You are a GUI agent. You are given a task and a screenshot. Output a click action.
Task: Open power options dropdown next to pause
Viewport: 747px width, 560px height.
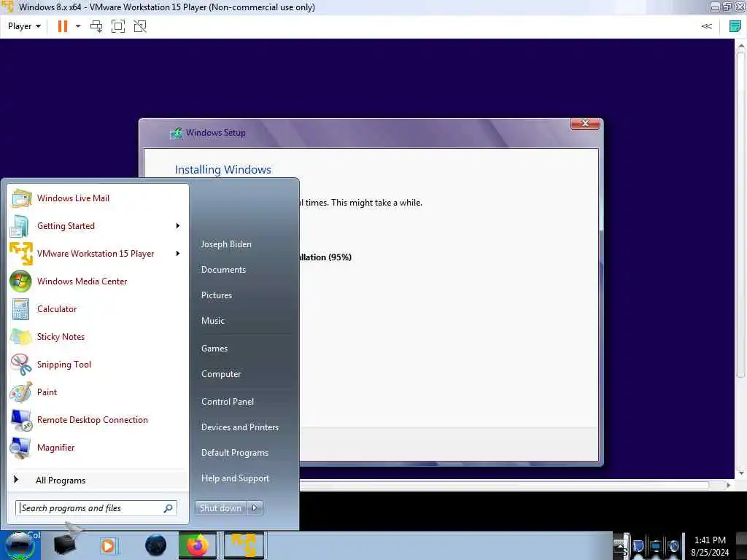[78, 26]
